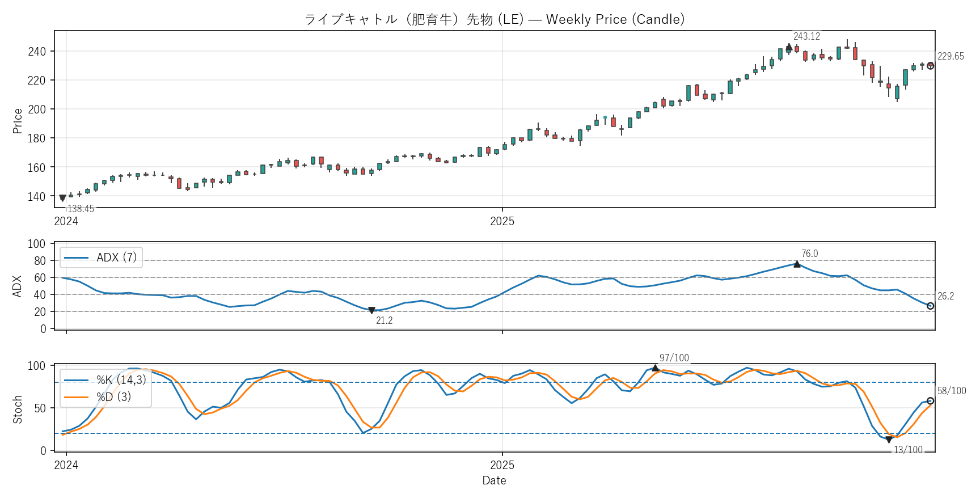Click the 229.65 last price annotation text

951,56
